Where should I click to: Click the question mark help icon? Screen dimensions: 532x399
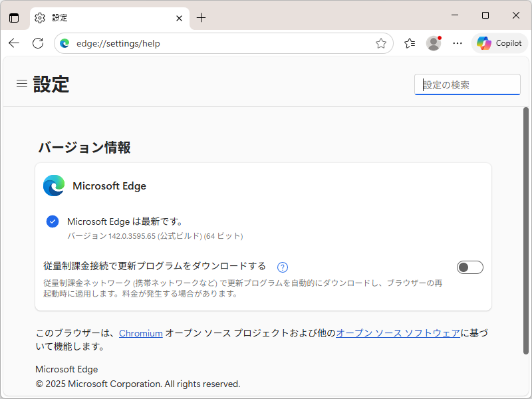pos(282,267)
